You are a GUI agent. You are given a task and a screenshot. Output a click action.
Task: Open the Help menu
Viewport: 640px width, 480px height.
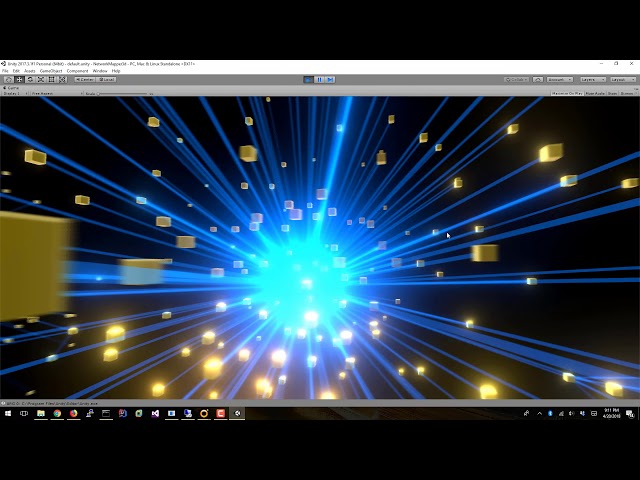[116, 71]
